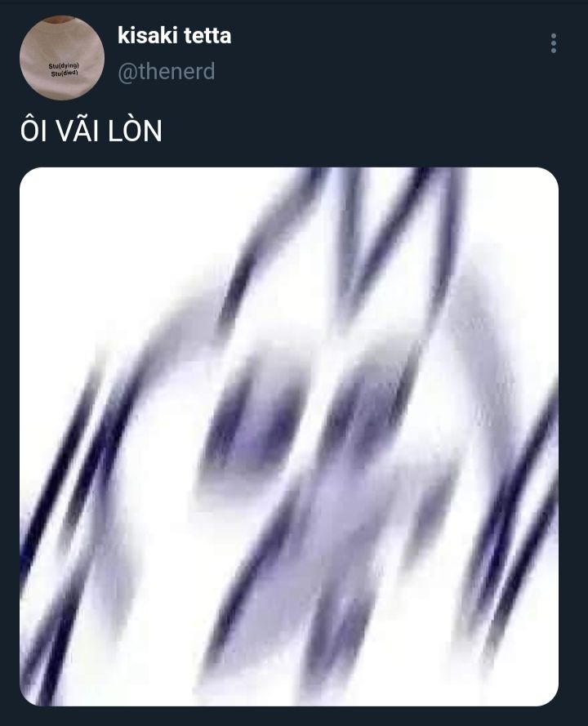Click the @thenerd username handle
The width and height of the screenshot is (588, 726).
[x=167, y=72]
